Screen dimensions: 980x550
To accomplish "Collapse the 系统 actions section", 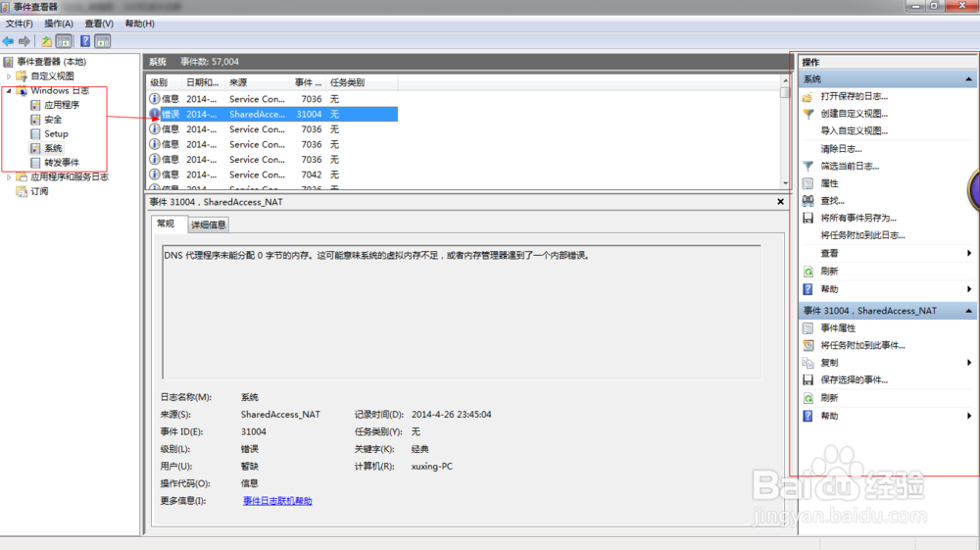I will [x=968, y=79].
